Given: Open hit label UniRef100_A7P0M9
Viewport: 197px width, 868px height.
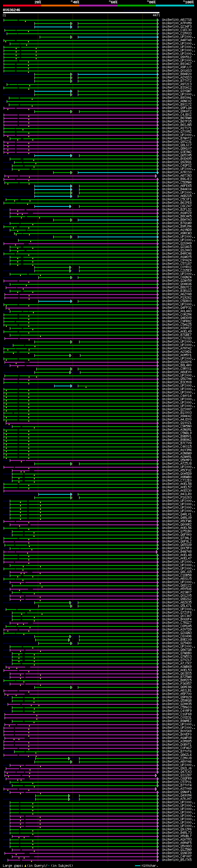Looking at the screenshot, I should (177, 23).
